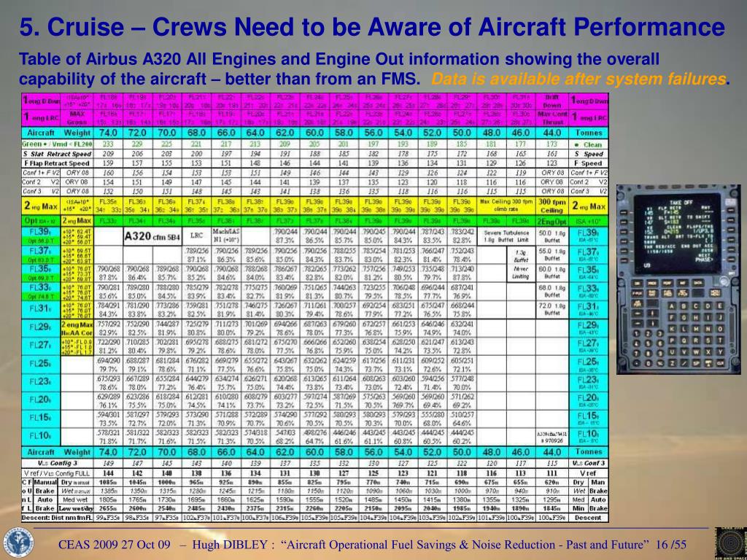747x560 pixels.
Task: Select the 74.0 weight header above 233
Action: pyautogui.click(x=108, y=133)
